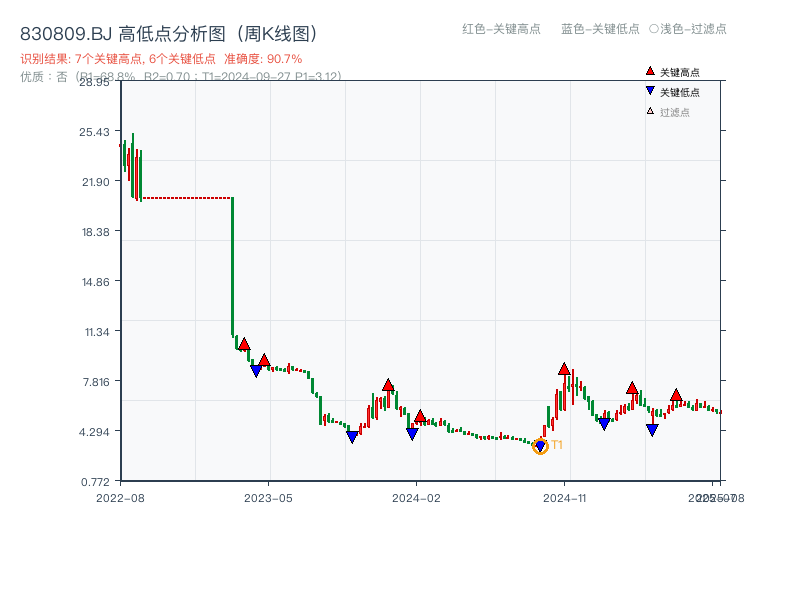Click the orange T1 circle marker on the chart

tap(540, 448)
